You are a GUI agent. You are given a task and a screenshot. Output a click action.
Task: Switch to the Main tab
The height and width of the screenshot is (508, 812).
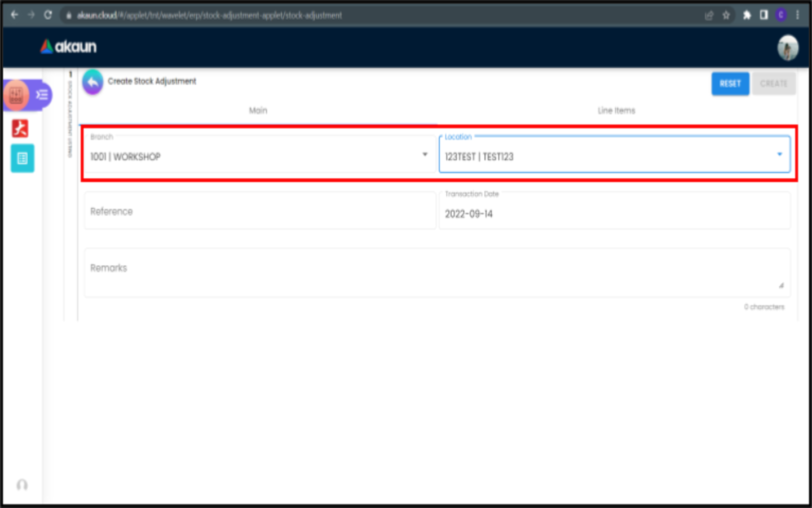point(258,111)
